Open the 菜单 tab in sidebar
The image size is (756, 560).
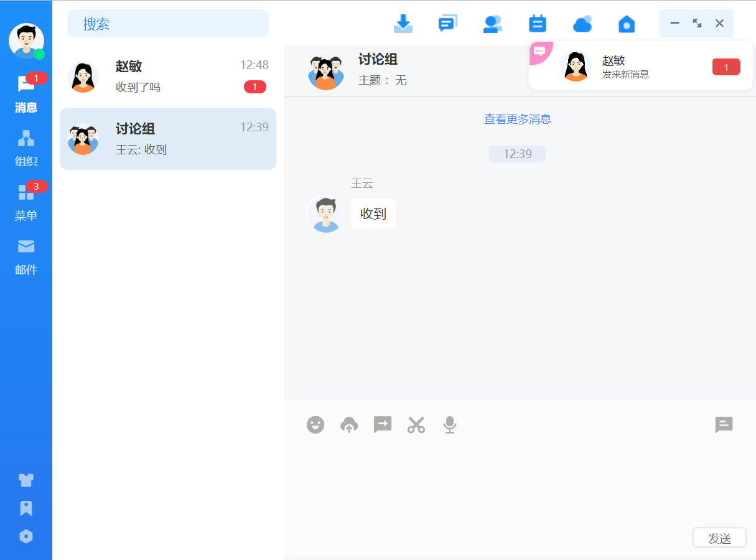click(x=26, y=202)
